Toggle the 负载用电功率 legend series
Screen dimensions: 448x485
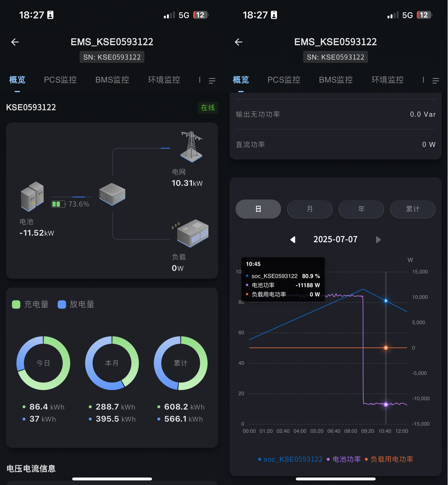(389, 459)
